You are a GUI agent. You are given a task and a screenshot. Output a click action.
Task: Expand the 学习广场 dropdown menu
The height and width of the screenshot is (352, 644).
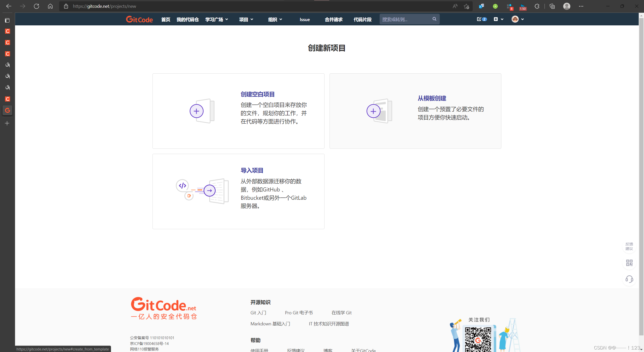pos(216,19)
